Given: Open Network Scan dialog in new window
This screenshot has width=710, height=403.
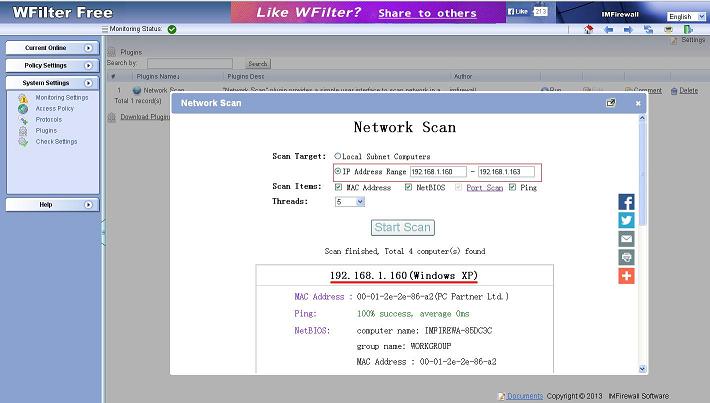Looking at the screenshot, I should (x=611, y=103).
